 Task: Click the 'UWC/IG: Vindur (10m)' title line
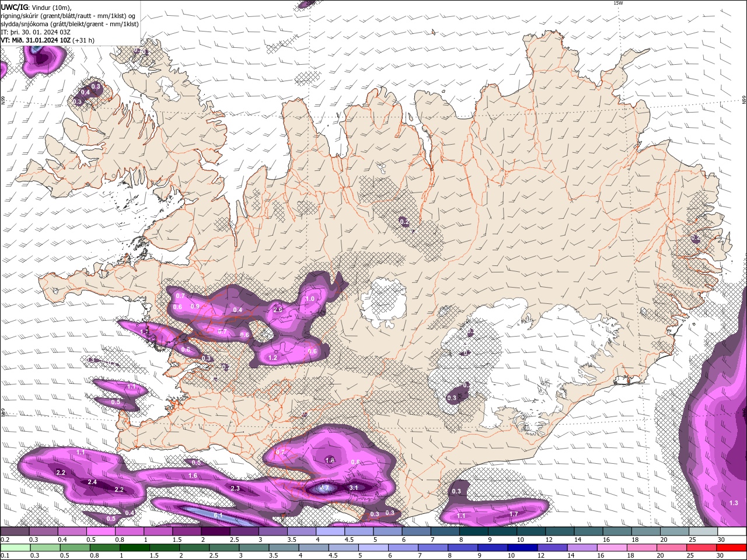coord(36,7)
